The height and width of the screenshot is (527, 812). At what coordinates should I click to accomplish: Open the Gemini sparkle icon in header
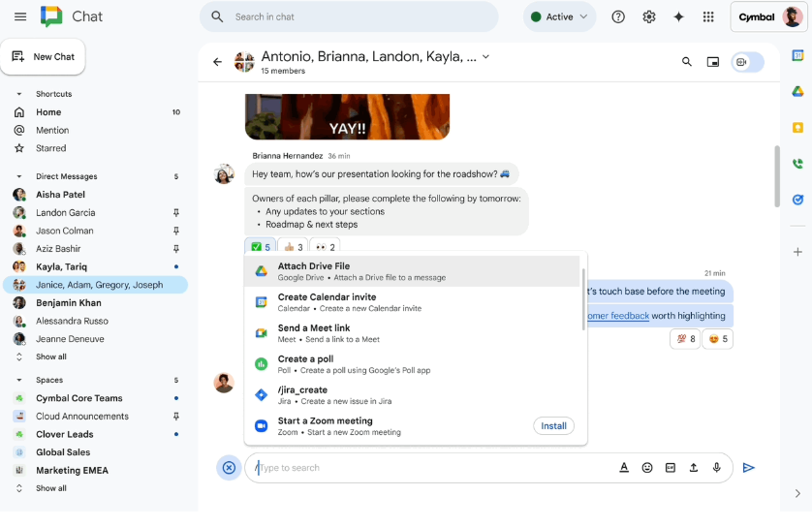[678, 17]
